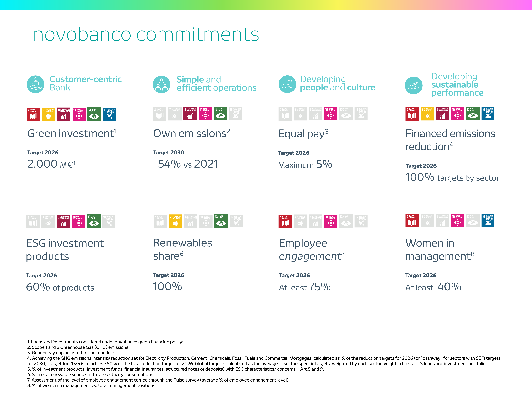
Task: Click yellow SDG 7 icon above Renewables share
Action: 175,221
